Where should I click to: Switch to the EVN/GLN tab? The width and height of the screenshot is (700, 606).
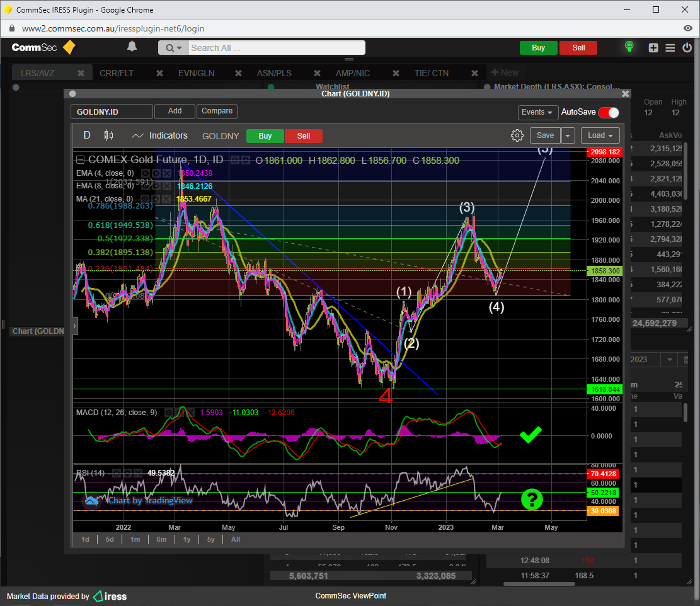click(197, 73)
